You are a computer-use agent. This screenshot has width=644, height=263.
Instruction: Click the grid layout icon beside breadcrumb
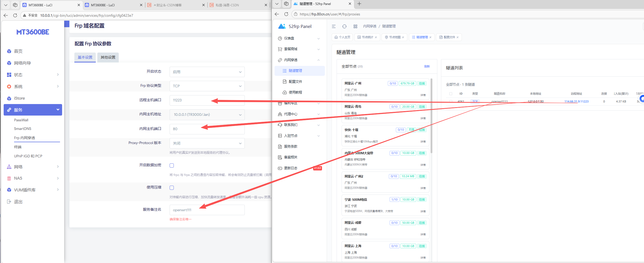point(355,26)
